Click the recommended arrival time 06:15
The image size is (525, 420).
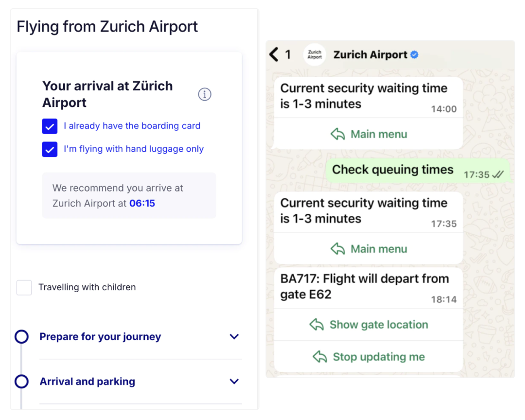click(x=142, y=203)
